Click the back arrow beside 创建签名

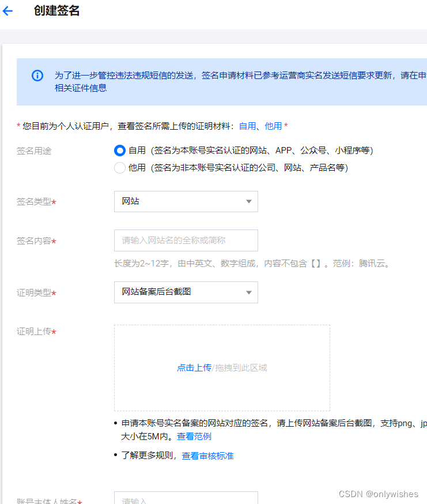[x=7, y=11]
